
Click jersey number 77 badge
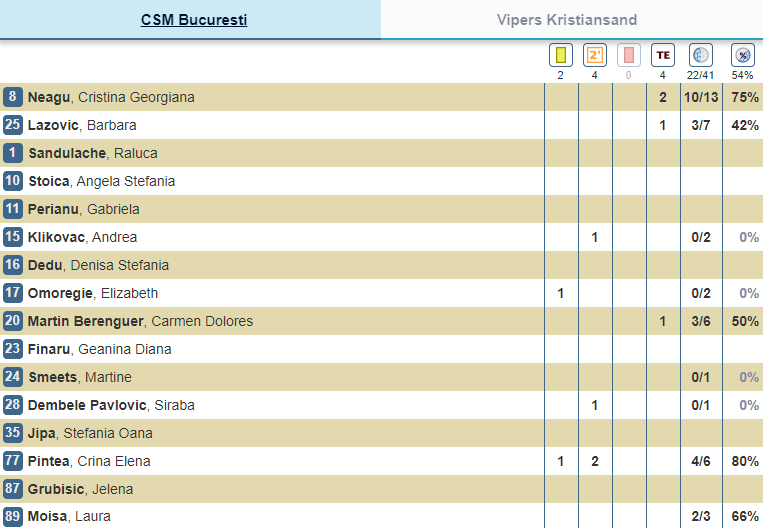click(x=13, y=461)
